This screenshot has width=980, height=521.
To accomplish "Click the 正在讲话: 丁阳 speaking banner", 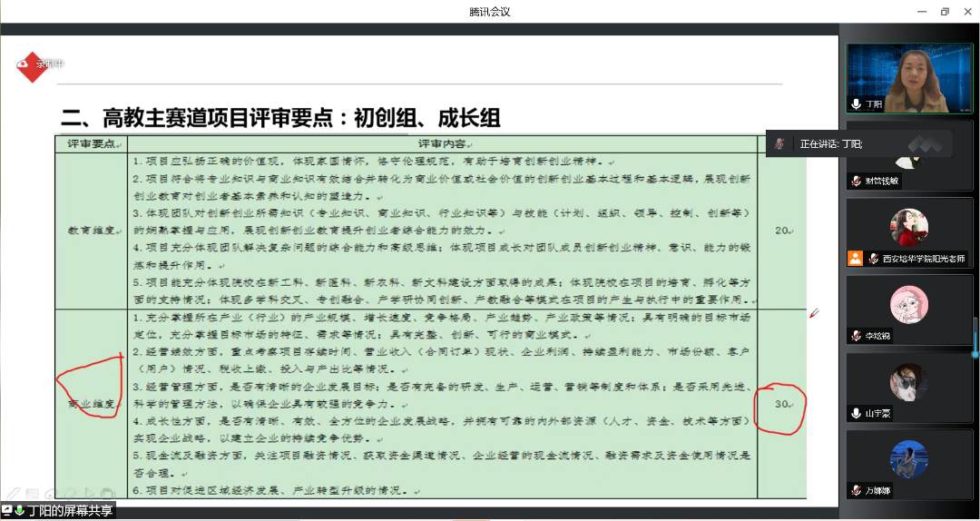I will [830, 143].
